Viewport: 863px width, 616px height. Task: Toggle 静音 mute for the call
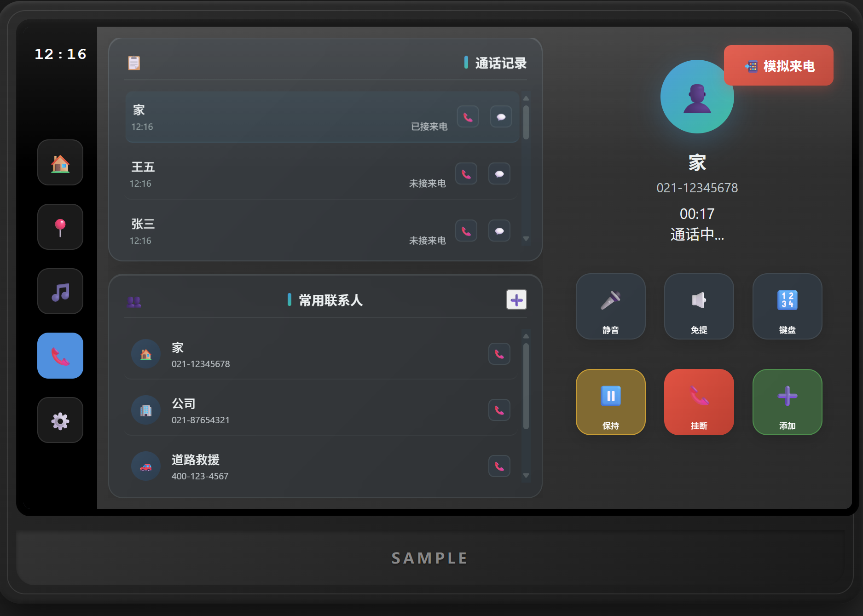point(611,306)
